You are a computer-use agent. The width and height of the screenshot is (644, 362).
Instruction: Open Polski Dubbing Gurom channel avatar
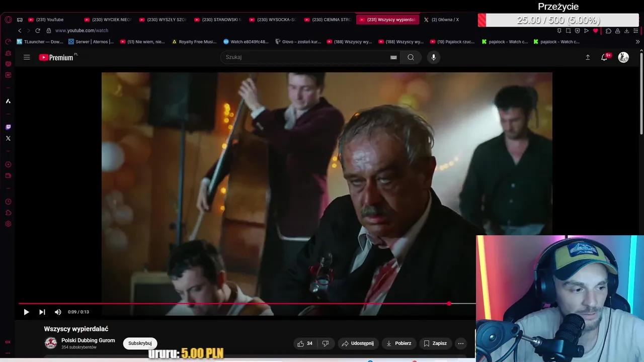(51, 343)
